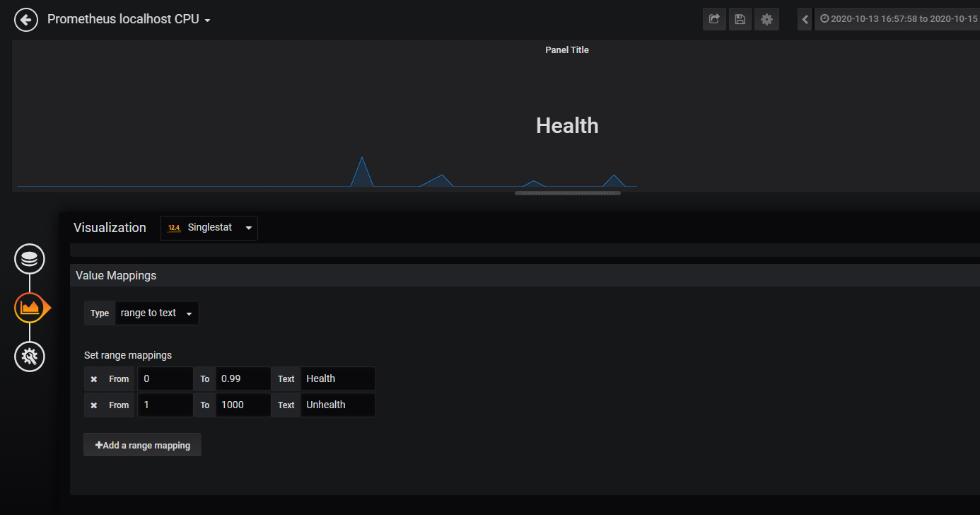Edit the Text field containing Health
This screenshot has height=515, width=980.
pos(338,378)
